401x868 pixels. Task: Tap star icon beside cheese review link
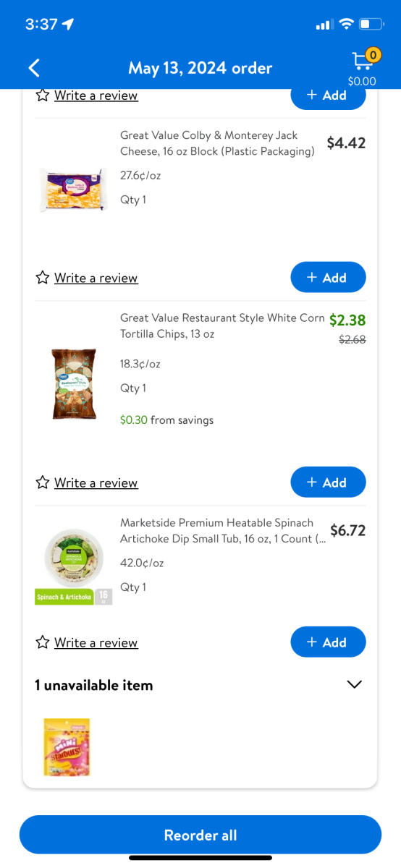click(43, 278)
